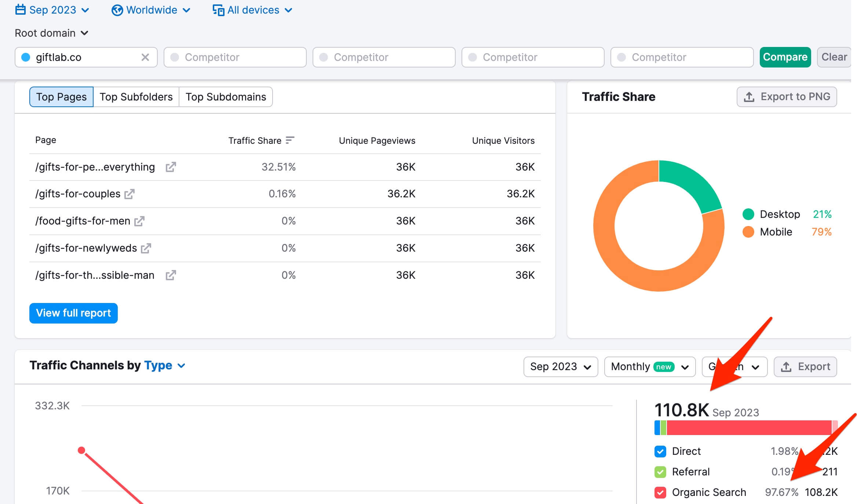Open /gifts-for-newlyweds external link icon

click(x=146, y=248)
